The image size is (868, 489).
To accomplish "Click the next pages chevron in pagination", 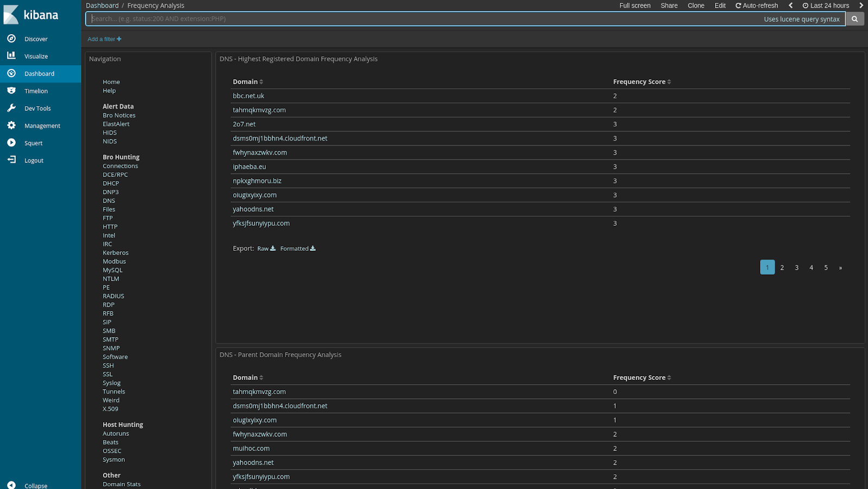I will point(840,267).
